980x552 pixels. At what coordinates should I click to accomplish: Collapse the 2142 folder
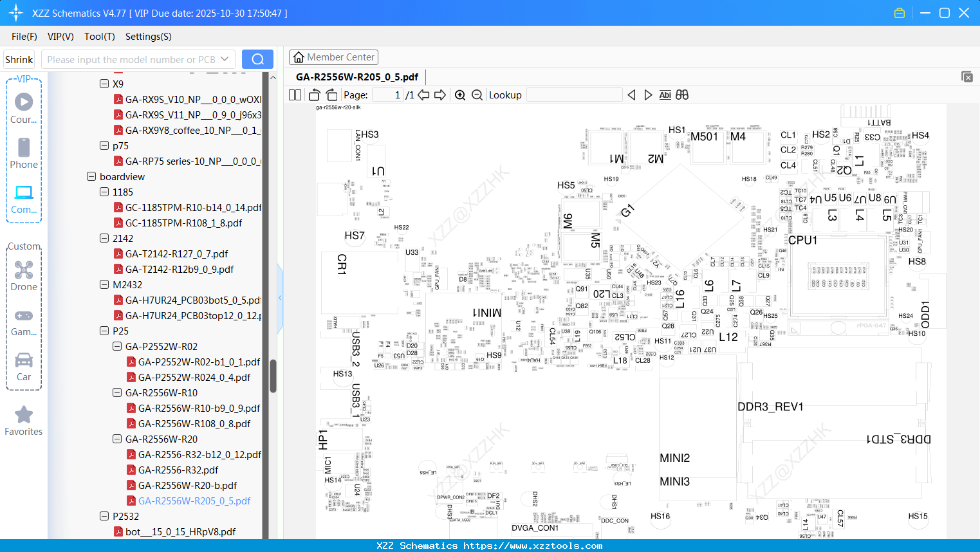(104, 238)
